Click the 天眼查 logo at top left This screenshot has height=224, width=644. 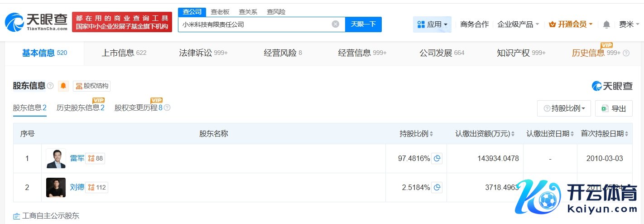[36, 22]
